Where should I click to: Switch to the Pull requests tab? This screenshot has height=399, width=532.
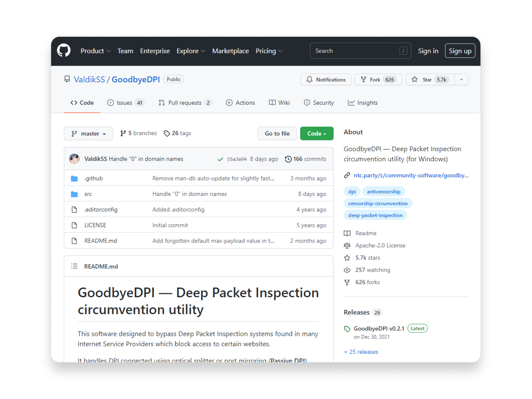(185, 103)
